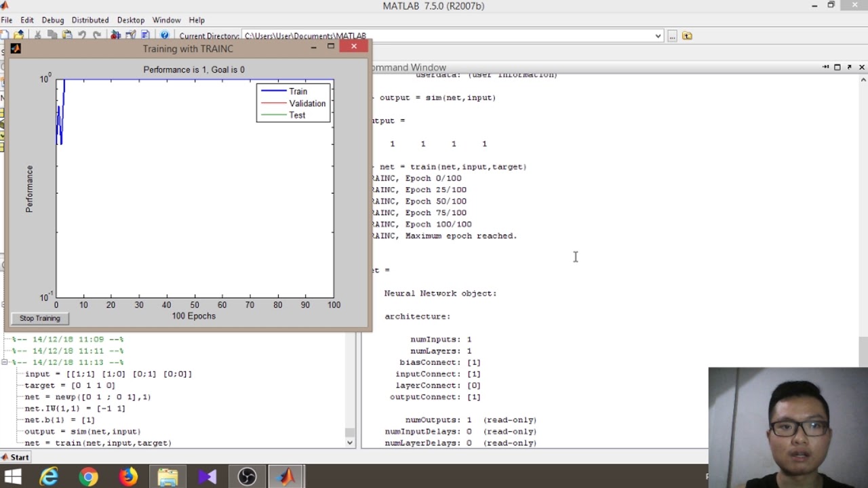Minimize Command Window panel with arrow icon
Viewport: 868px width, 488px height.
(x=825, y=67)
